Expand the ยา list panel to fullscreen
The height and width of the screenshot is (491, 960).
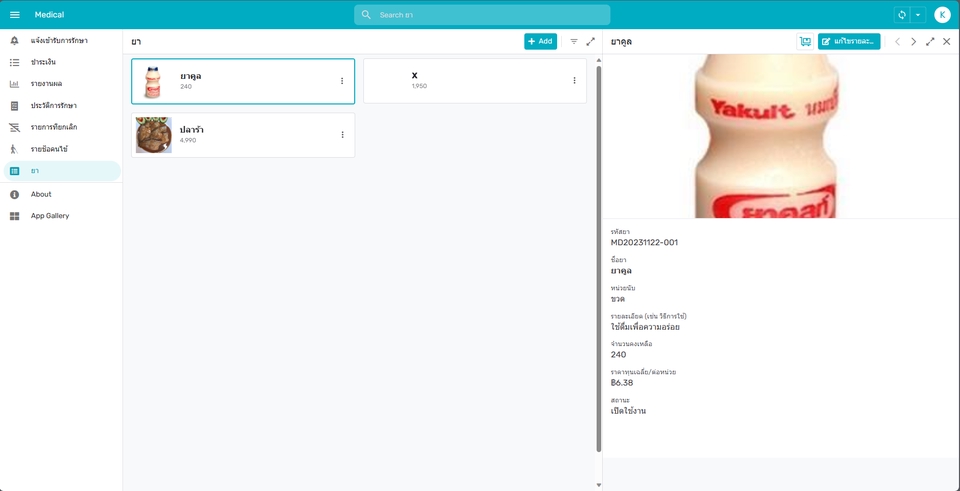pyautogui.click(x=590, y=41)
